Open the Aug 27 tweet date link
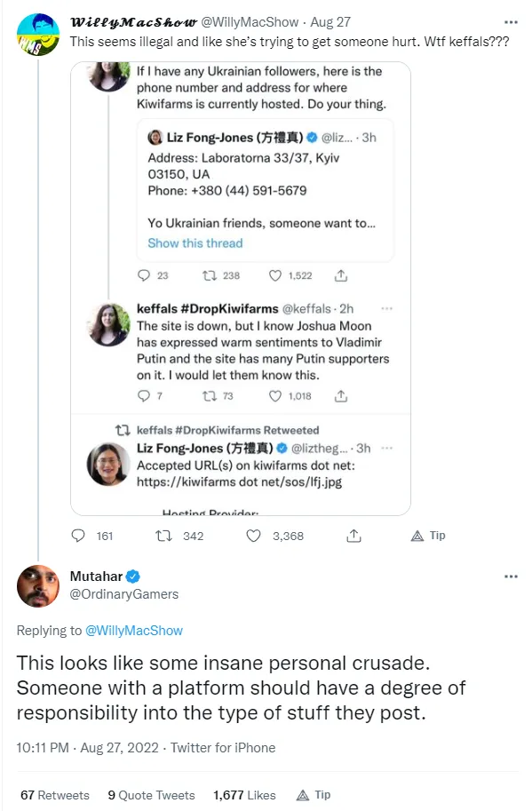 pos(330,22)
